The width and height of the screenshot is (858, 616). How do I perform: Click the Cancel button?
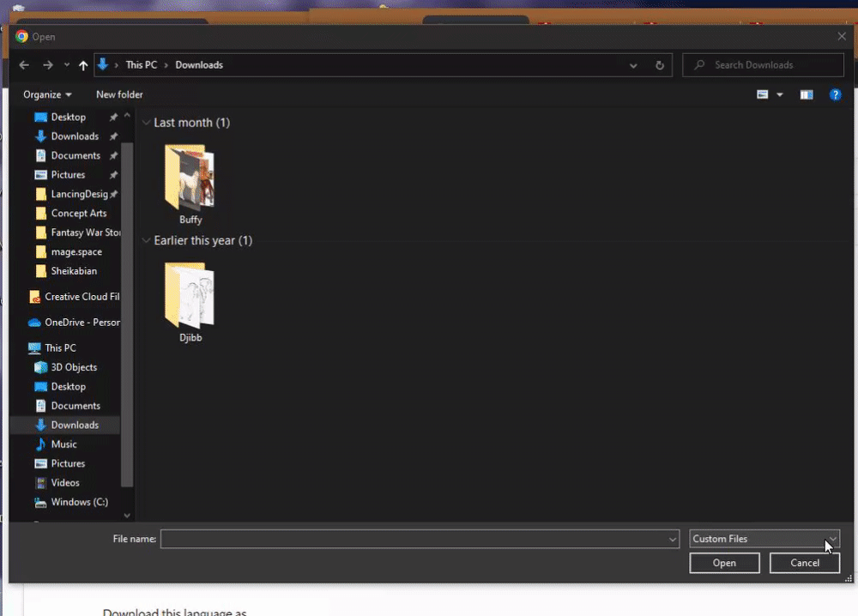(805, 563)
